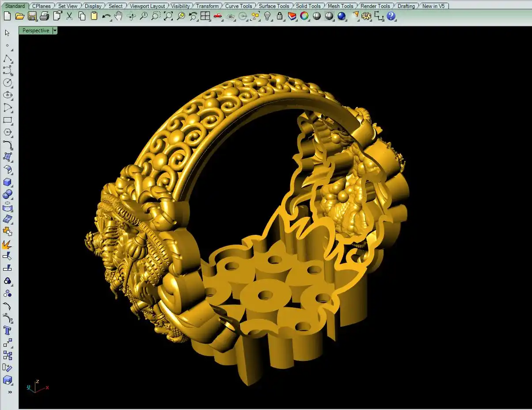Toggle the four-viewport layout icon
Viewport: 532px width, 410px height.
coord(205,16)
